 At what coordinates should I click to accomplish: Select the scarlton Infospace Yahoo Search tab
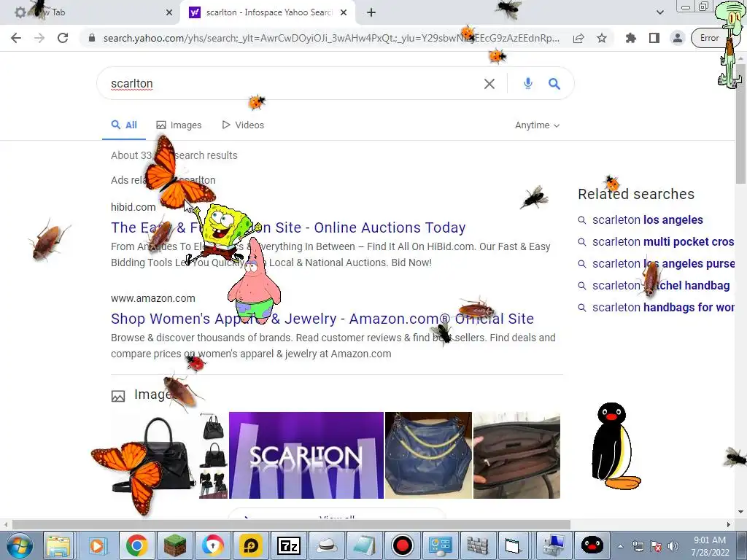click(x=267, y=12)
